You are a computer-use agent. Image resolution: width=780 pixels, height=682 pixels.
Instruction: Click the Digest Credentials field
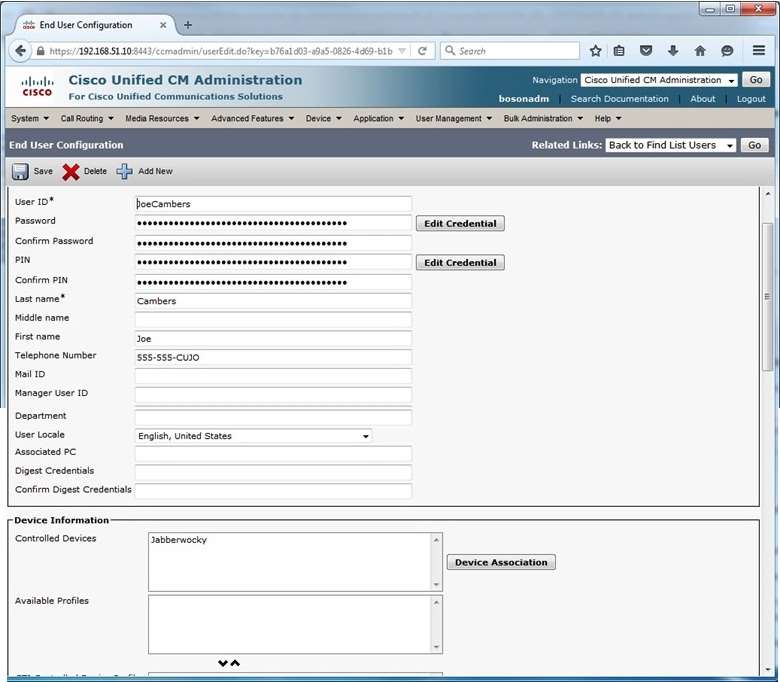[273, 473]
